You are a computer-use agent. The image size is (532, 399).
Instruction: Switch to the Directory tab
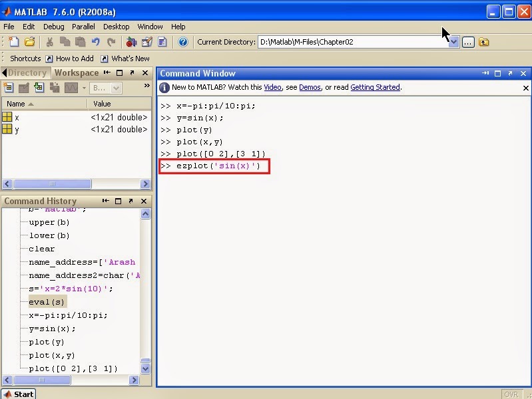(x=27, y=73)
